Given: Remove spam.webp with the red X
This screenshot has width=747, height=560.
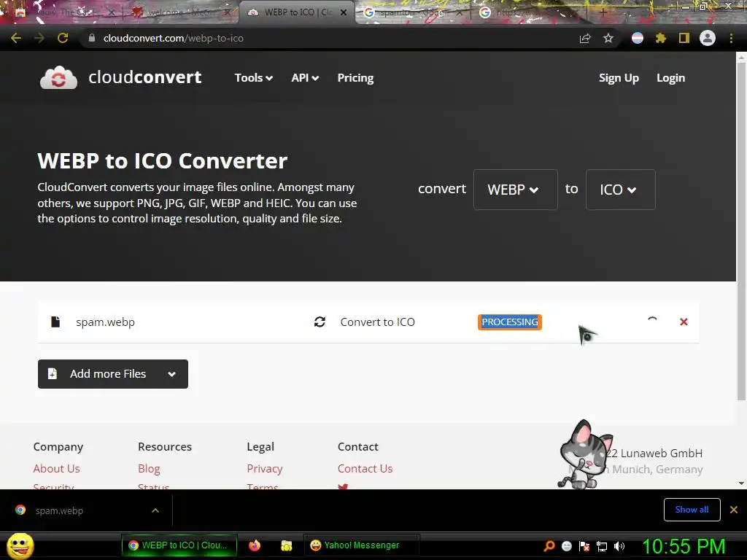Looking at the screenshot, I should [x=684, y=322].
